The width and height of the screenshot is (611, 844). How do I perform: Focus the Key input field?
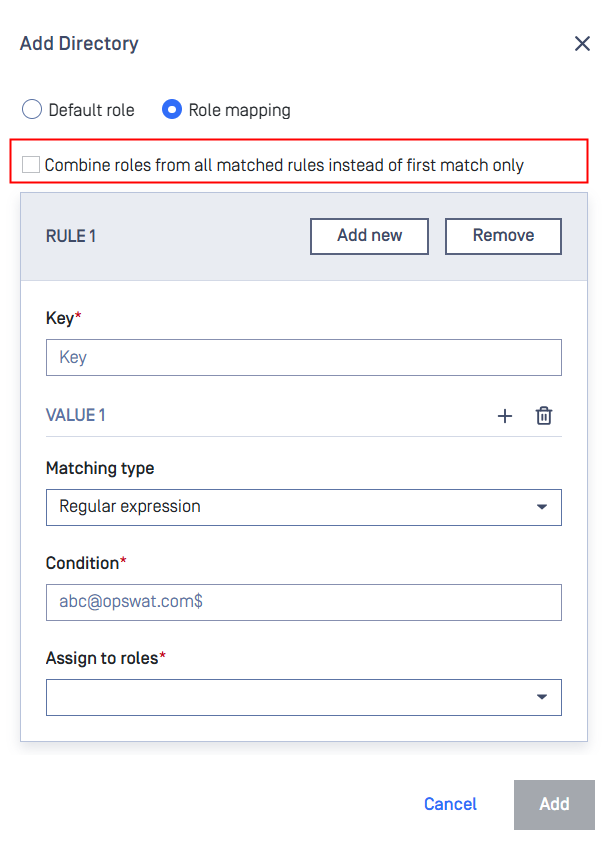pos(303,357)
